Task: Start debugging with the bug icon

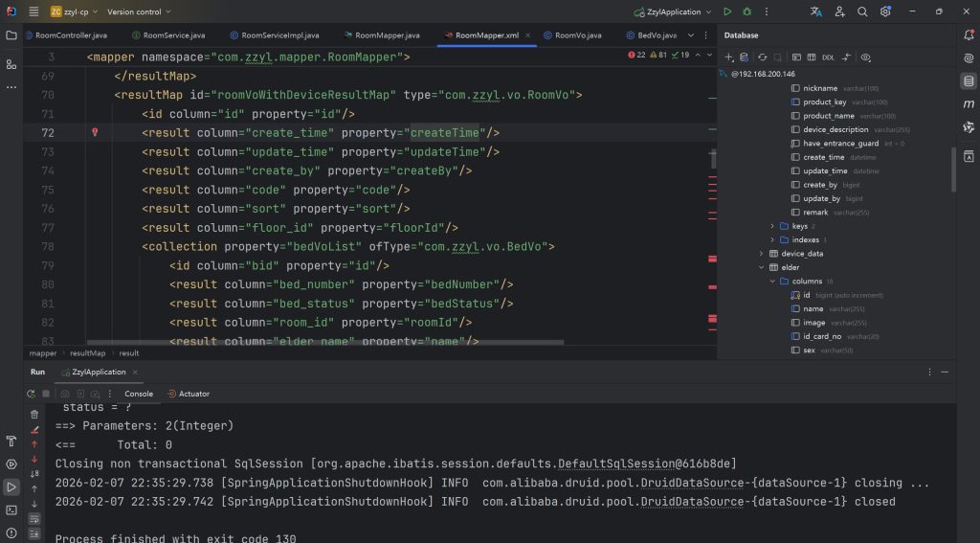Action: coord(746,11)
